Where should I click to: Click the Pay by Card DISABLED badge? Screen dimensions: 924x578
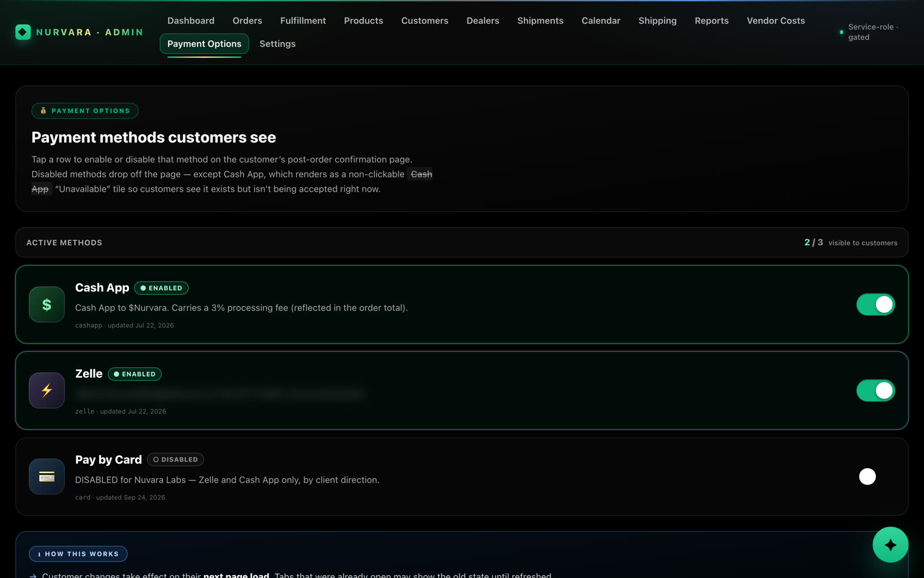(x=176, y=460)
